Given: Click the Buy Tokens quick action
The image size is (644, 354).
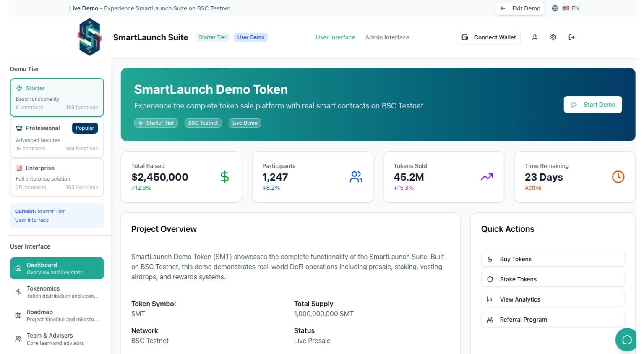Looking at the screenshot, I should pyautogui.click(x=516, y=259).
